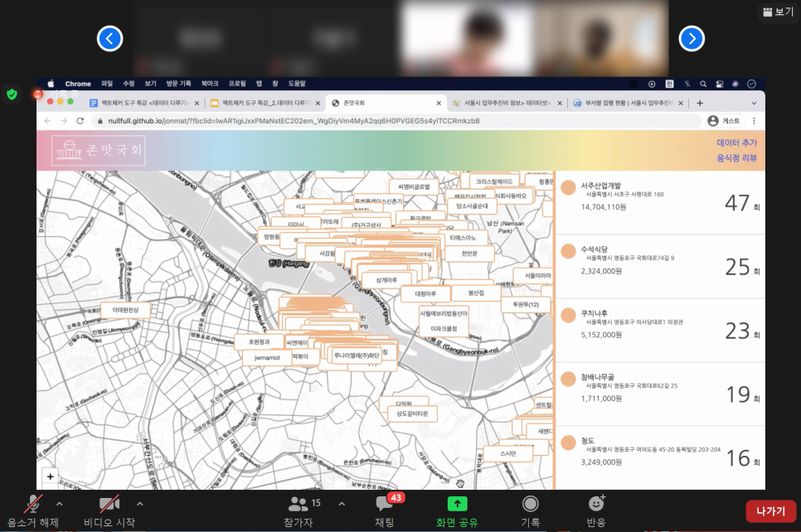
Task: Open the 북마크 menu
Action: coord(210,84)
